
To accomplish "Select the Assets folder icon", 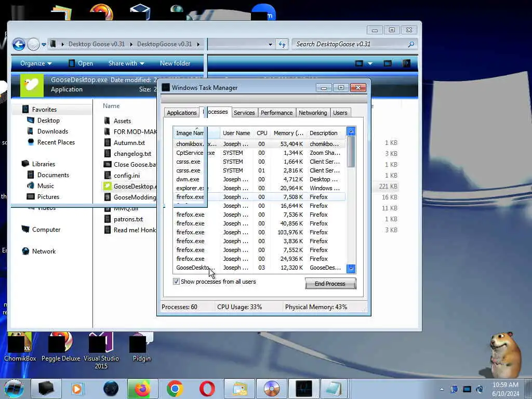I will [107, 121].
